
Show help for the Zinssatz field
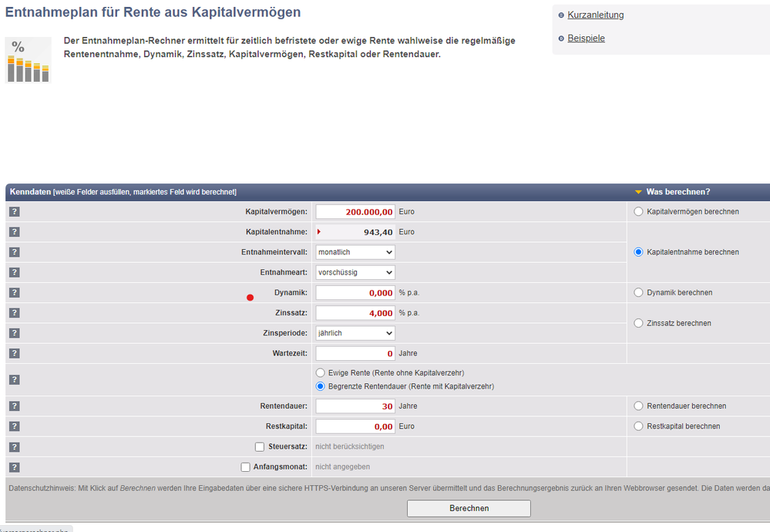[x=14, y=313]
